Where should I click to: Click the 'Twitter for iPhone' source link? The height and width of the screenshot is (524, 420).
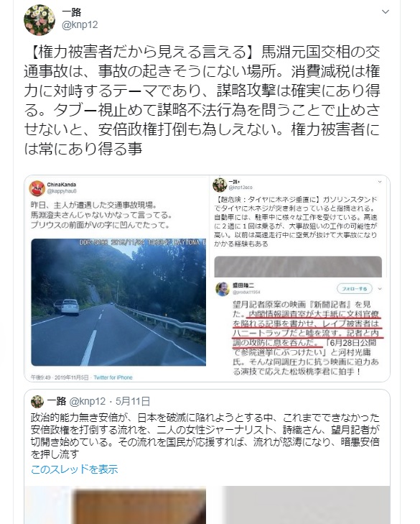point(113,377)
